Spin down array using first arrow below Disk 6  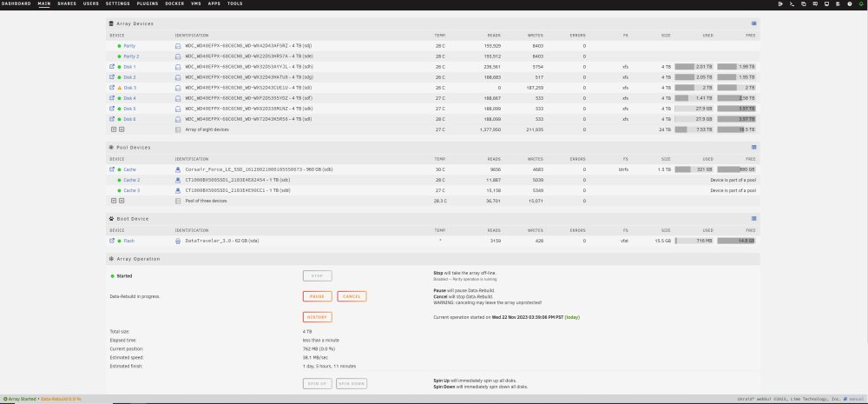point(114,129)
